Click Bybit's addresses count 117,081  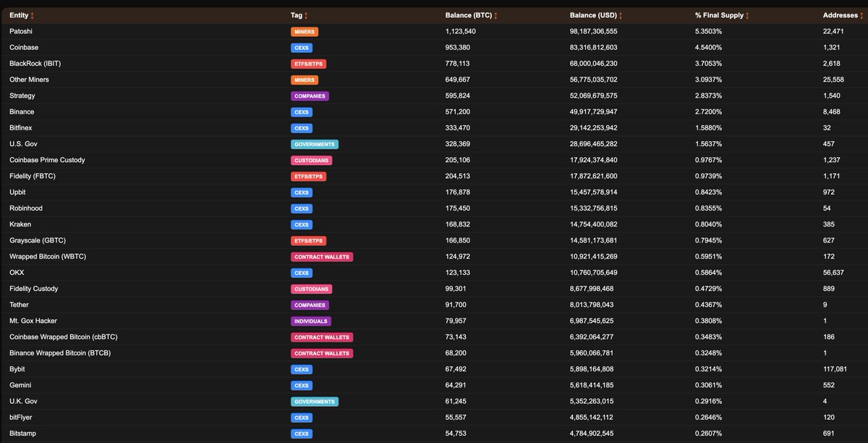(x=838, y=369)
